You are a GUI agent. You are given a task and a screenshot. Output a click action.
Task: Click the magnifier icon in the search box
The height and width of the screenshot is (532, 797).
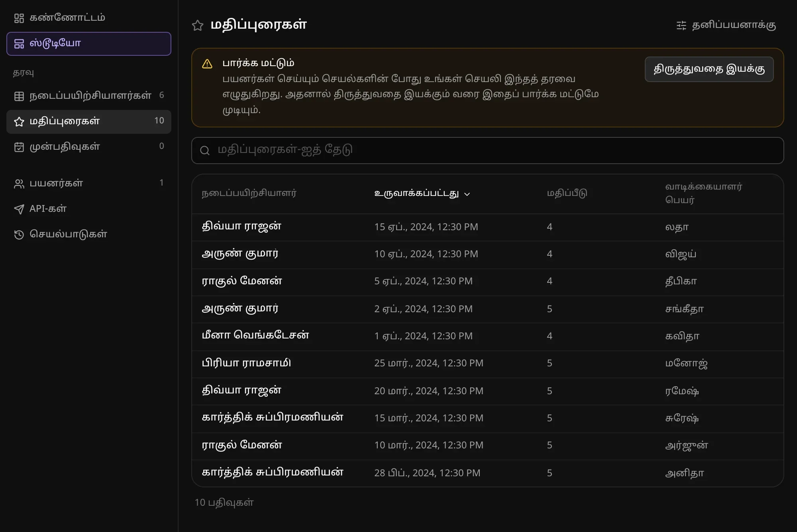(x=205, y=151)
